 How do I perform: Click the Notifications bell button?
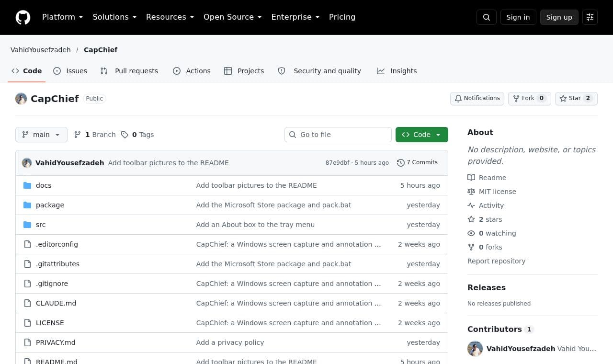click(477, 98)
